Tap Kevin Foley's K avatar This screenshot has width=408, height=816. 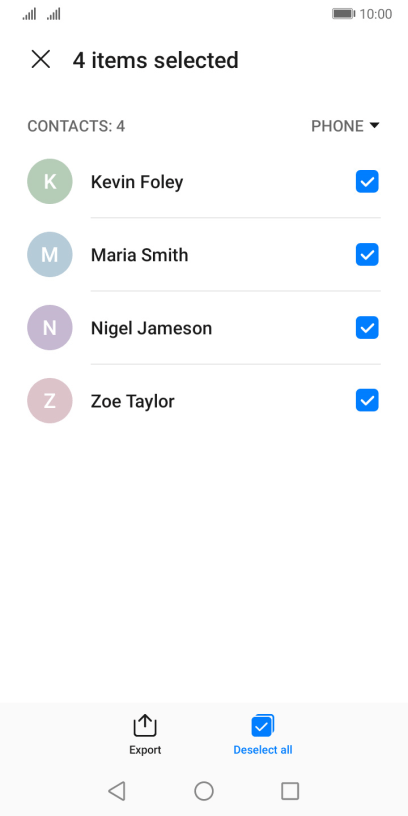coord(49,182)
